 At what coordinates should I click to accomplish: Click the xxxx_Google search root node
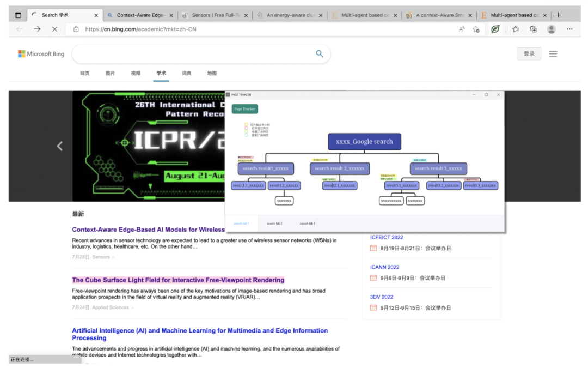pyautogui.click(x=364, y=142)
